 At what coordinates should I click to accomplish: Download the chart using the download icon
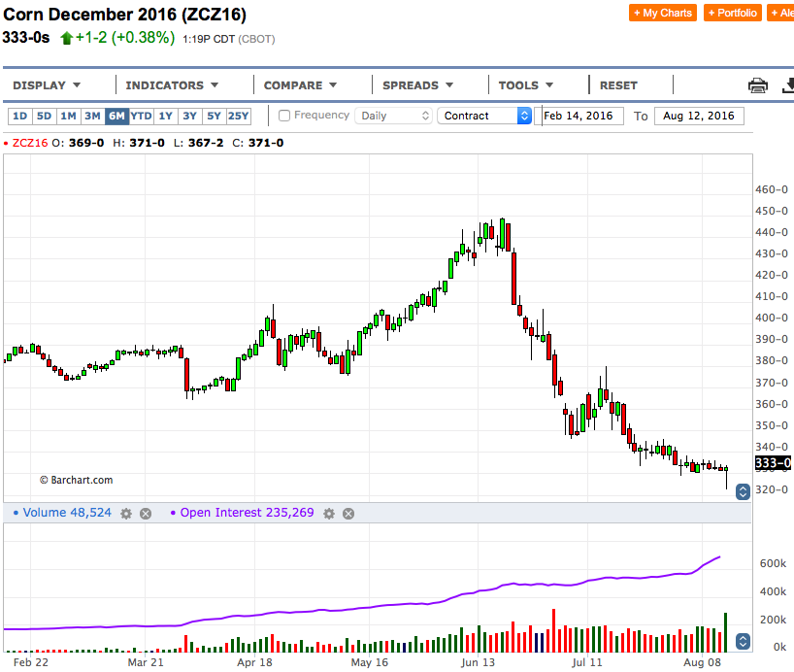click(x=788, y=85)
